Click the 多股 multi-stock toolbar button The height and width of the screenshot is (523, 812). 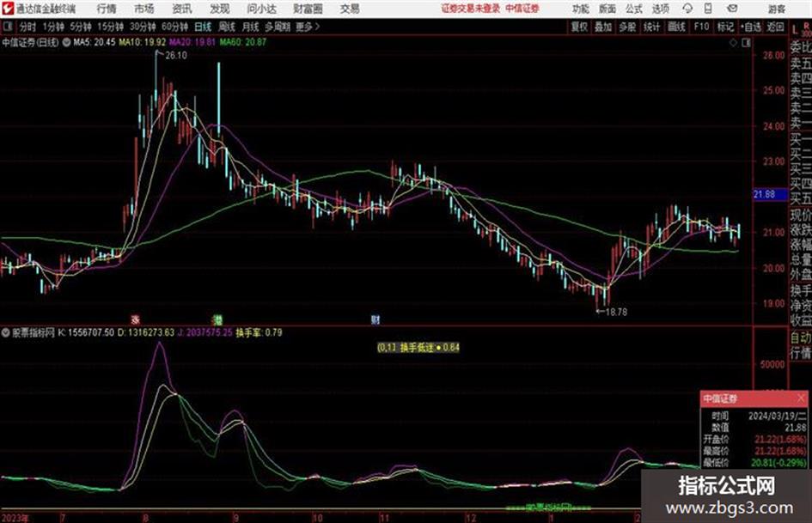click(x=627, y=27)
